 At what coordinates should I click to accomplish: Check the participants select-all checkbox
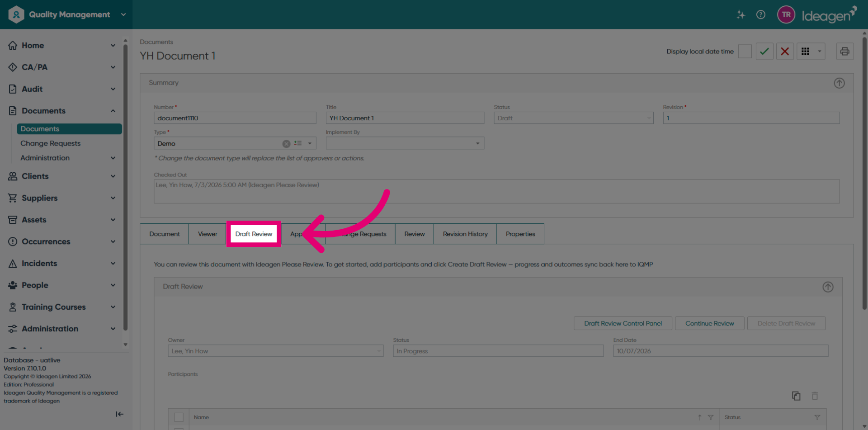coord(179,417)
